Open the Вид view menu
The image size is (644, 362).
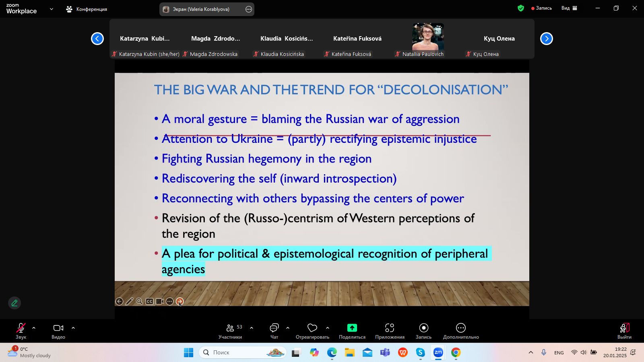coord(569,8)
